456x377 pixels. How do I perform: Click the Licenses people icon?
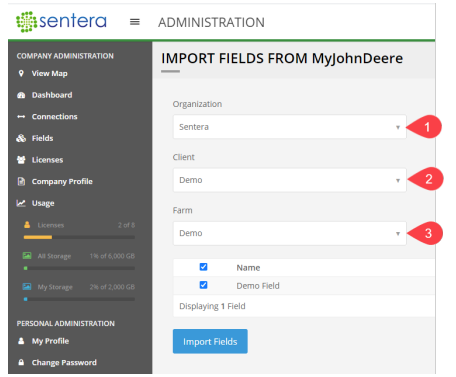[21, 160]
